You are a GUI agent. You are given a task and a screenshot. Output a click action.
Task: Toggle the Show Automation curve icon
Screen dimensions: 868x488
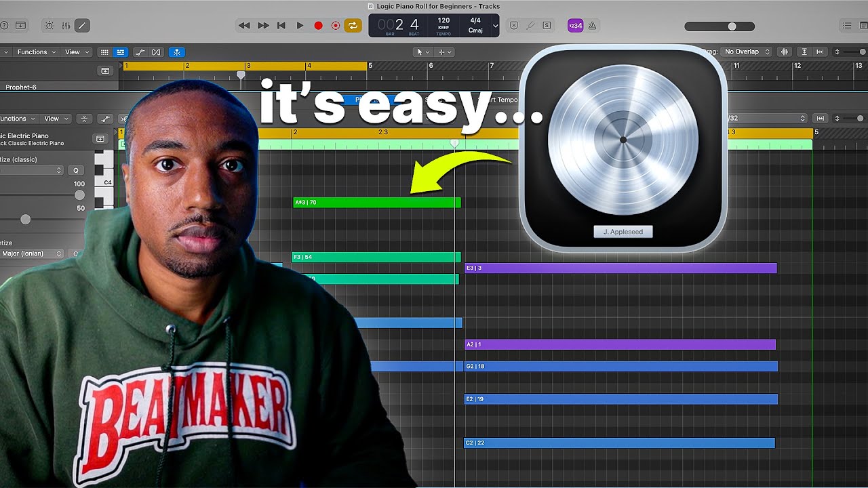[140, 52]
